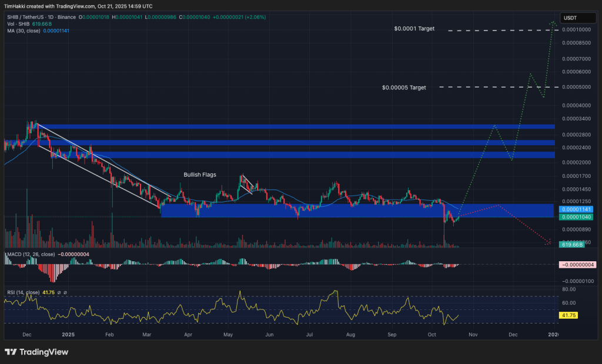Click the TradingView logo at bottom left
Image resolution: width=602 pixels, height=364 pixels.
point(35,353)
